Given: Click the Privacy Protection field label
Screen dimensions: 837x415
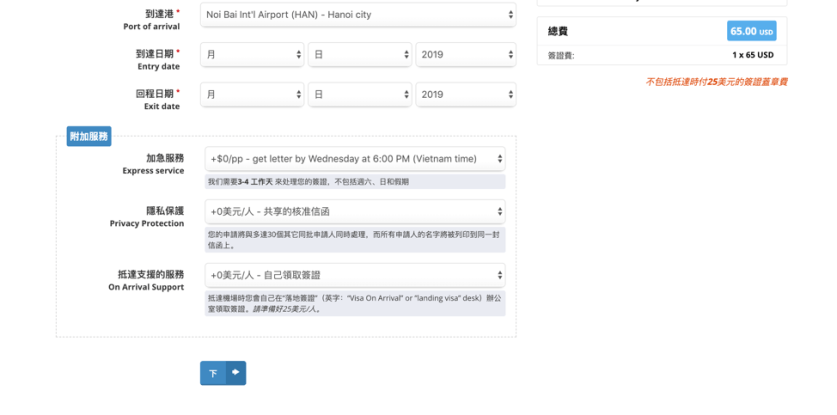Looking at the screenshot, I should point(147,217).
